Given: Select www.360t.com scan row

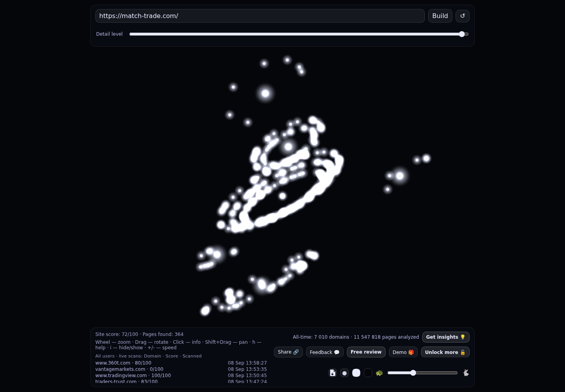Looking at the screenshot, I should click(181, 363).
